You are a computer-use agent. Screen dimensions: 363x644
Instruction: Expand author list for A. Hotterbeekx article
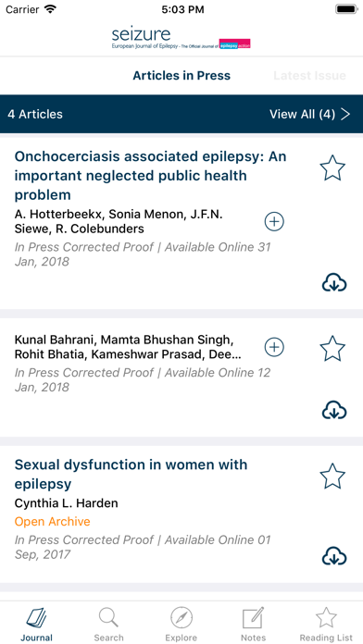tap(274, 222)
